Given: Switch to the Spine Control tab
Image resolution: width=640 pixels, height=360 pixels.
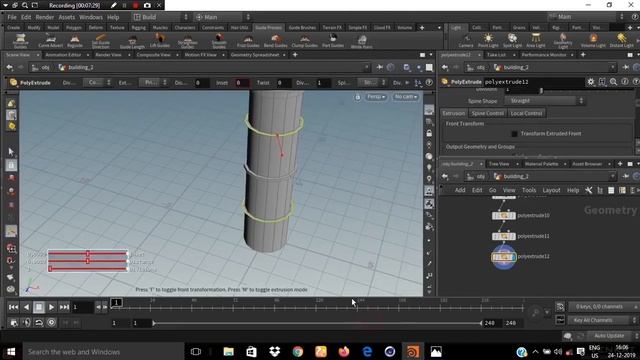Looking at the screenshot, I should 487,113.
